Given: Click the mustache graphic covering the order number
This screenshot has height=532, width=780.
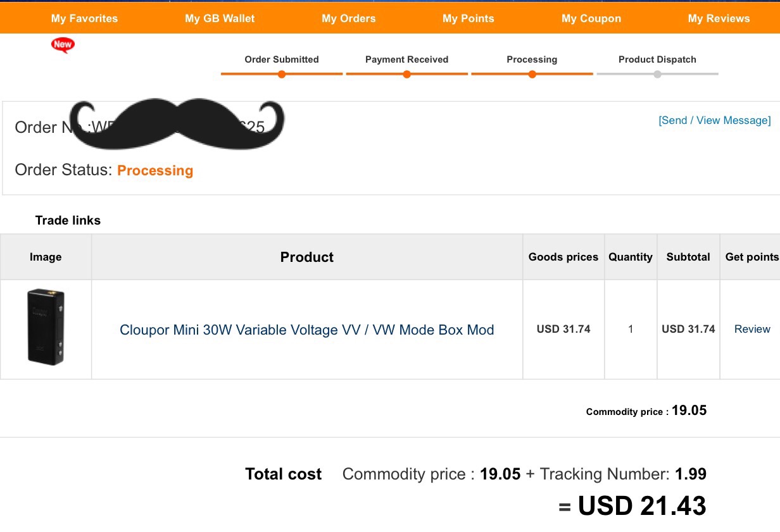Looking at the screenshot, I should [176, 123].
